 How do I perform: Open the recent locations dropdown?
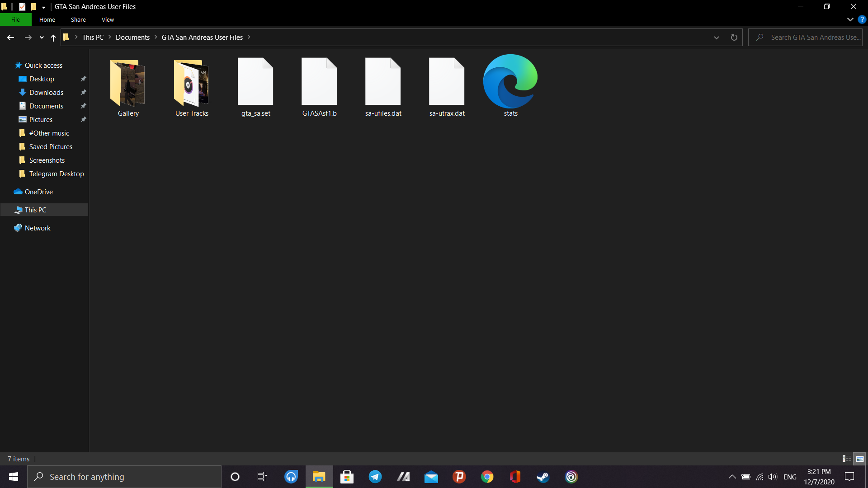pos(42,38)
